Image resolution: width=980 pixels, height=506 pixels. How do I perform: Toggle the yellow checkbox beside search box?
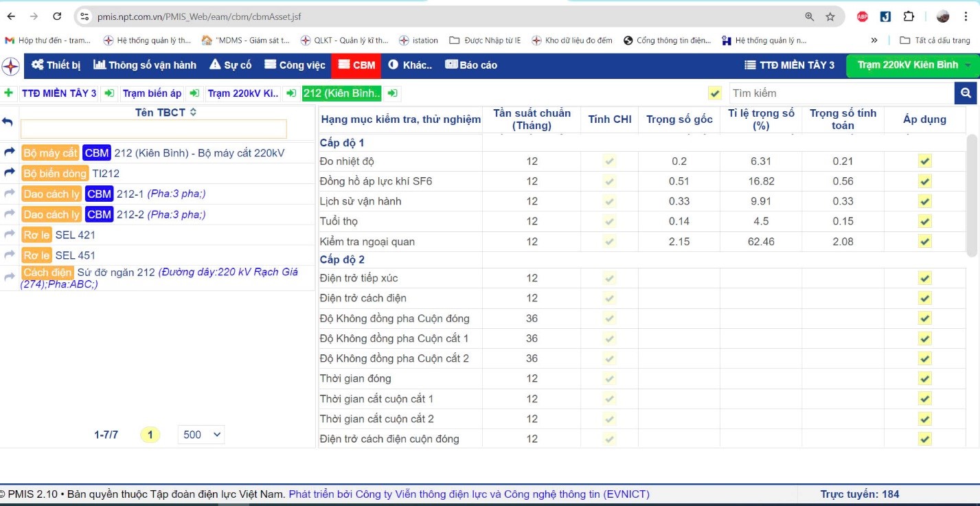point(715,93)
